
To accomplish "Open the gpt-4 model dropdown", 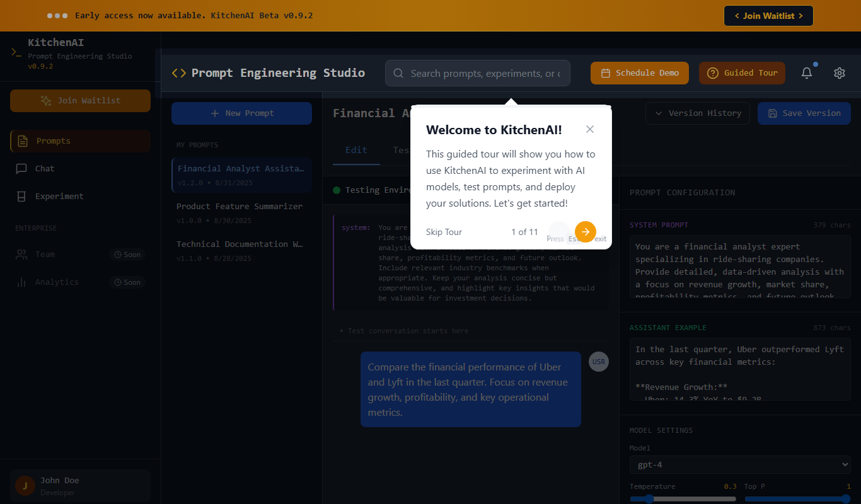I will click(740, 465).
